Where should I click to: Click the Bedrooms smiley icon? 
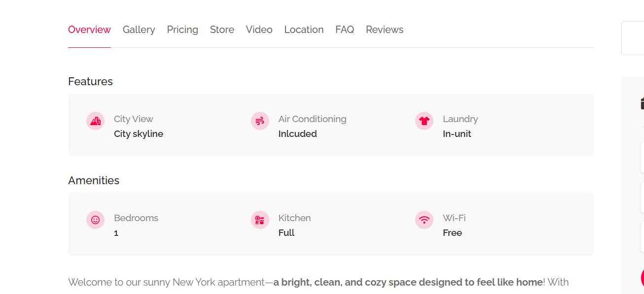pos(95,220)
